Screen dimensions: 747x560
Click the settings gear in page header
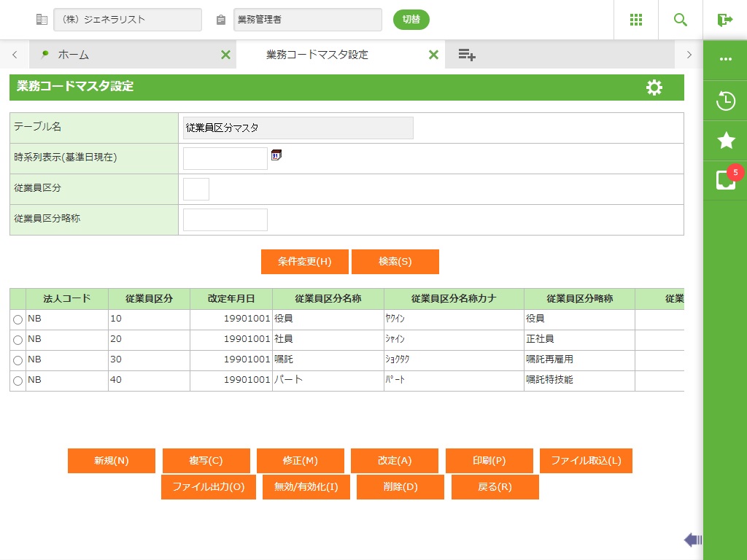click(x=654, y=87)
